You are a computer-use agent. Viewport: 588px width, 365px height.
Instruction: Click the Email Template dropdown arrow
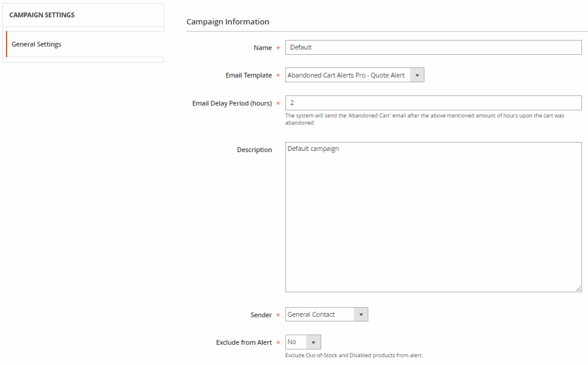pyautogui.click(x=417, y=75)
